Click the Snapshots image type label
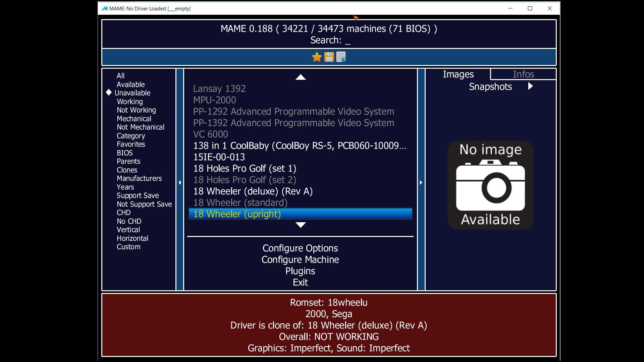 490,86
